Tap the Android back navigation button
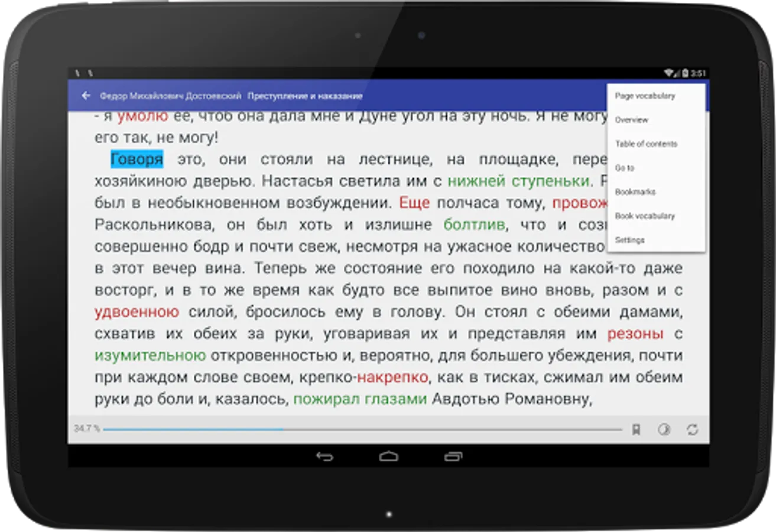 (x=324, y=456)
